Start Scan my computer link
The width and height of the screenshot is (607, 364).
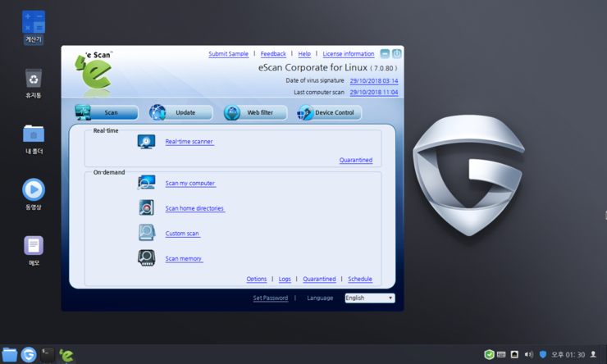point(190,184)
